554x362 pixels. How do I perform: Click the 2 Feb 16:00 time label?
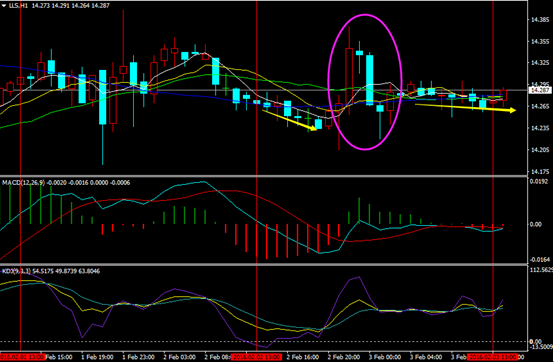tap(303, 357)
